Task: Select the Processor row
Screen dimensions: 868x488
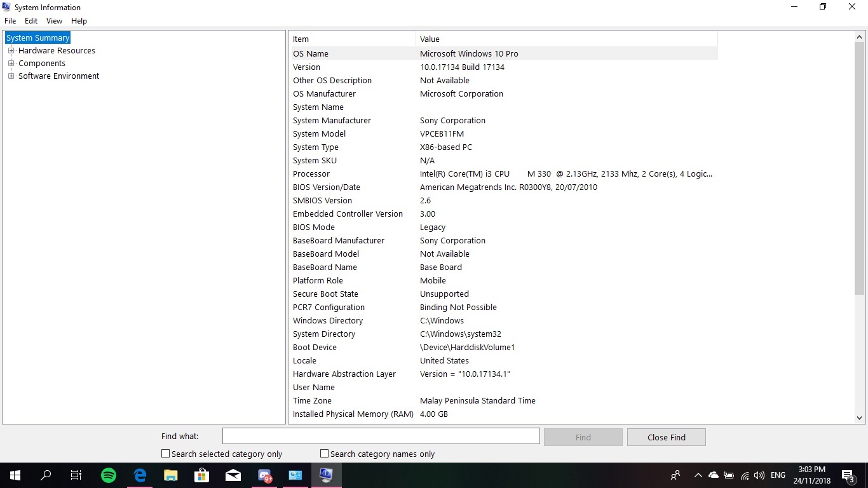Action: point(505,173)
